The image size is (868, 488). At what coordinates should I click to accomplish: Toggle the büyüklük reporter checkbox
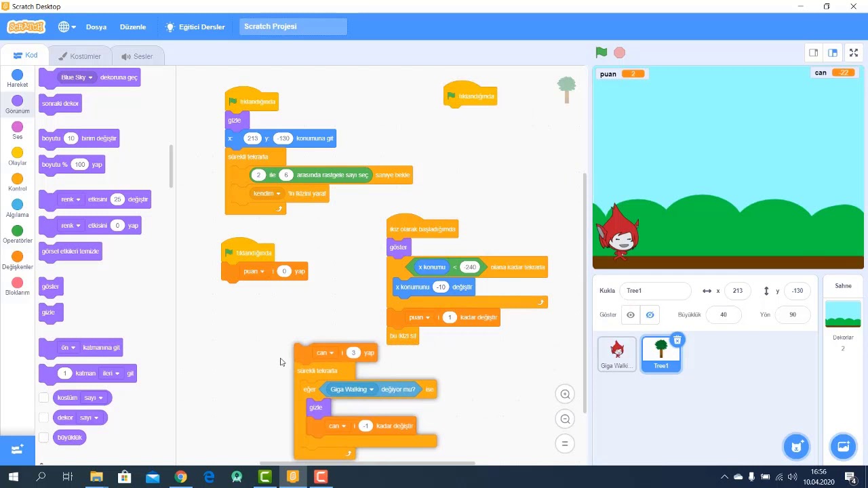[44, 437]
